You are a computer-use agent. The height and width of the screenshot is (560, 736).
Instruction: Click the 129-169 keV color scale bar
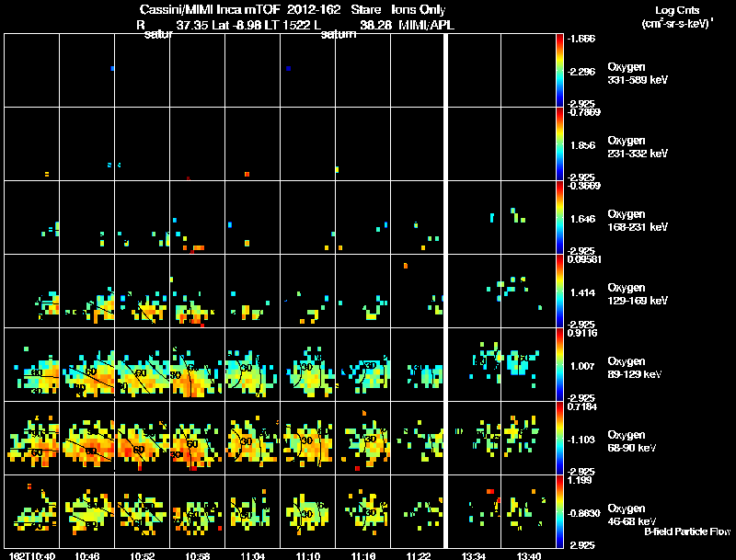point(559,291)
